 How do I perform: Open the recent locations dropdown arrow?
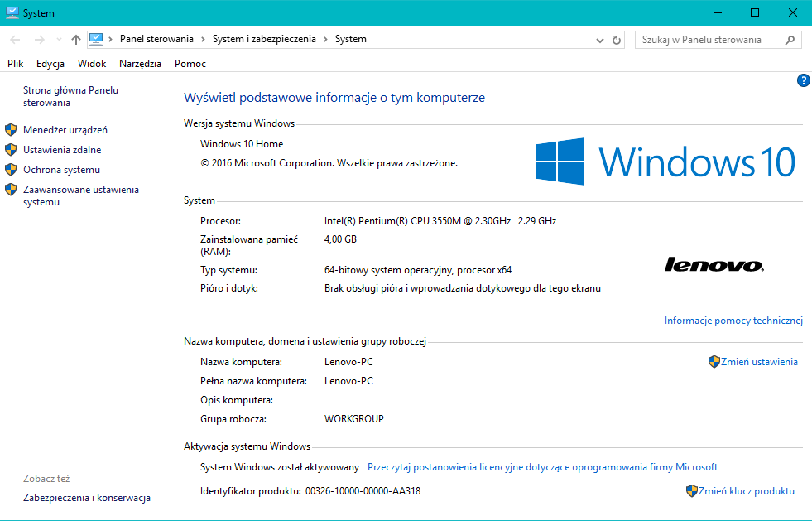pyautogui.click(x=59, y=40)
